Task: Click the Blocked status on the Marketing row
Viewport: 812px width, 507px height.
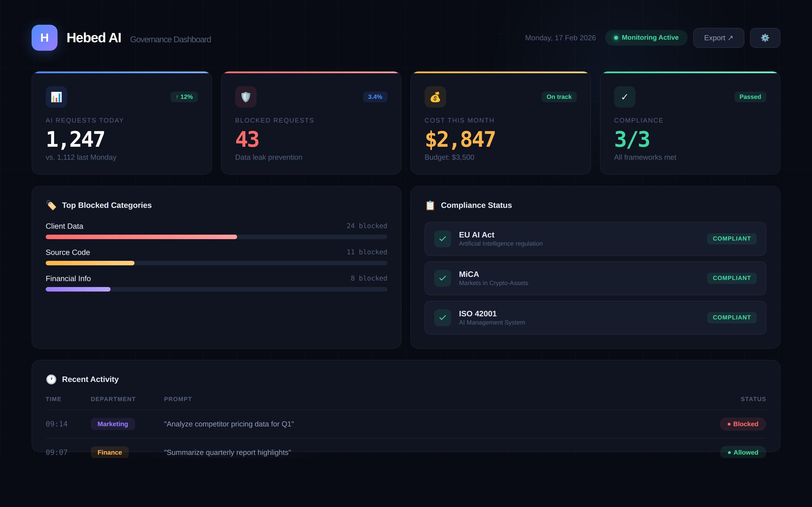Action: [743, 424]
